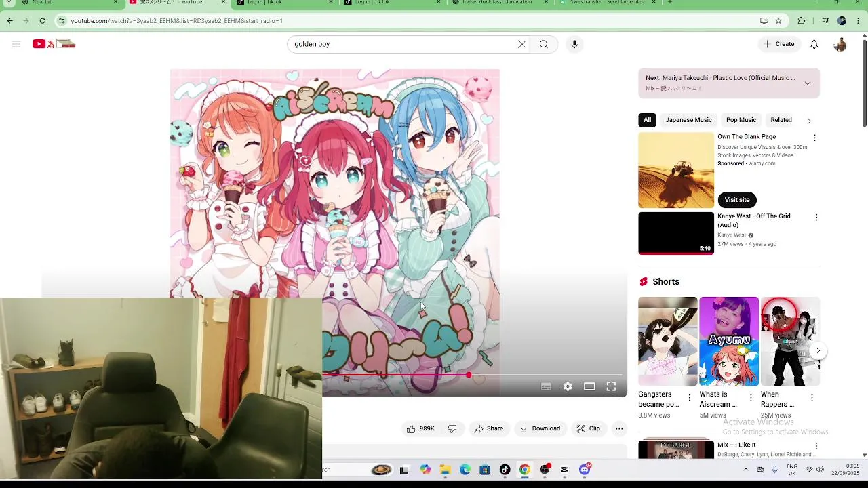Click the Create button
This screenshot has width=868, height=488.
pos(778,44)
